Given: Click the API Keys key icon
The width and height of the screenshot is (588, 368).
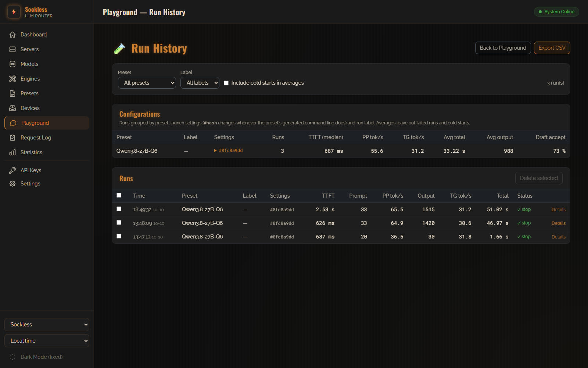Looking at the screenshot, I should click(12, 170).
